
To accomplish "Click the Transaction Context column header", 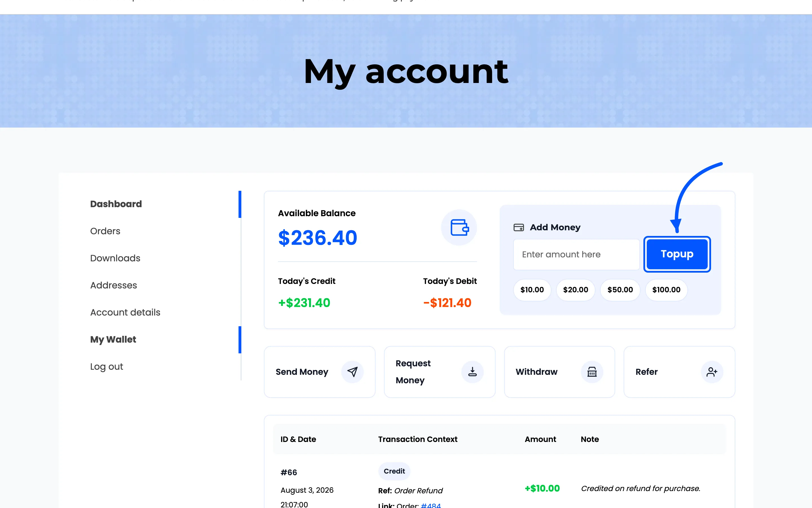I will pyautogui.click(x=418, y=439).
